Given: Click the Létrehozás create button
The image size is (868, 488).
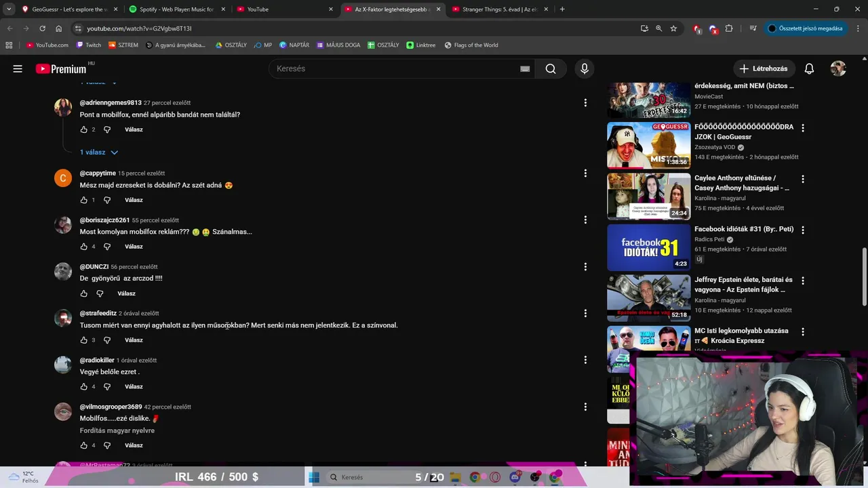Looking at the screenshot, I should [763, 68].
